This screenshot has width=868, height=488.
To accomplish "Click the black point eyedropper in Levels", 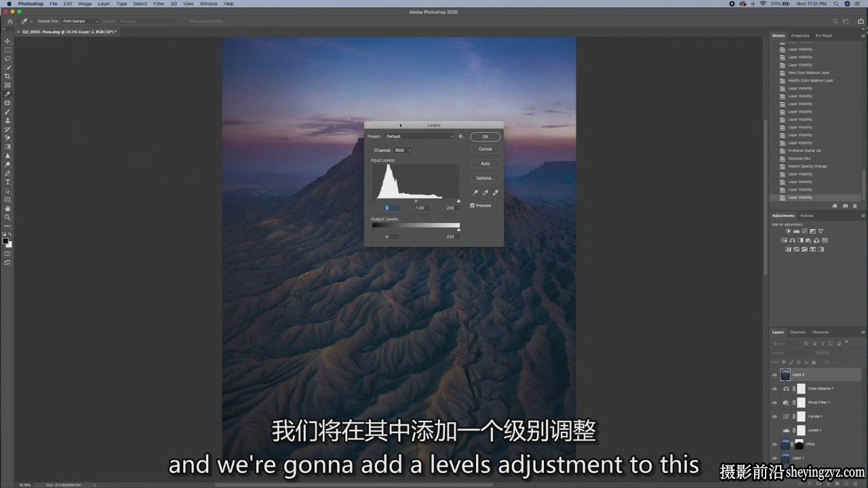I will (475, 192).
